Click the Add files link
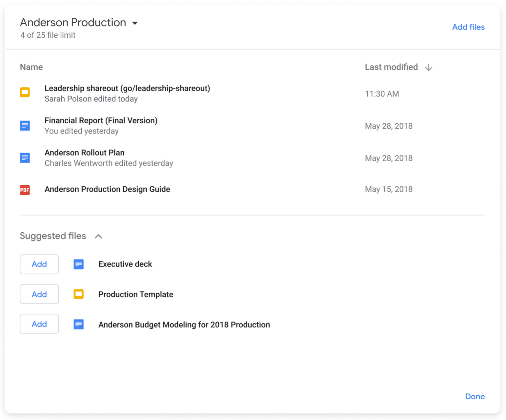This screenshot has width=506, height=420. pyautogui.click(x=468, y=27)
